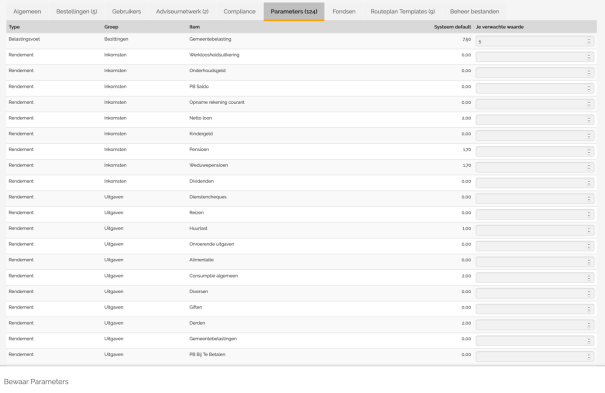Click the Bewaar Parameters link

pyautogui.click(x=36, y=381)
